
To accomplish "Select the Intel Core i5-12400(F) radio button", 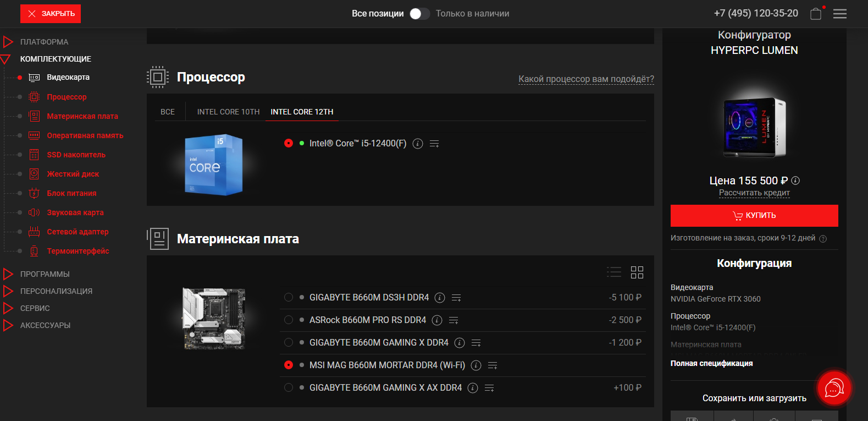I will tap(289, 143).
